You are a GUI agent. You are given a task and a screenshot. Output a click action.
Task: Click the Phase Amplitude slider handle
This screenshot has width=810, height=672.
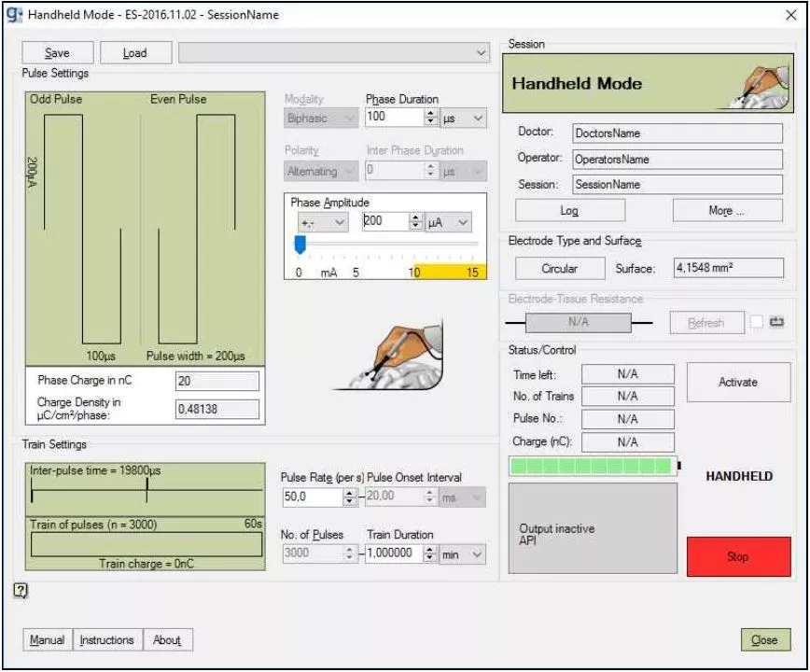point(300,245)
